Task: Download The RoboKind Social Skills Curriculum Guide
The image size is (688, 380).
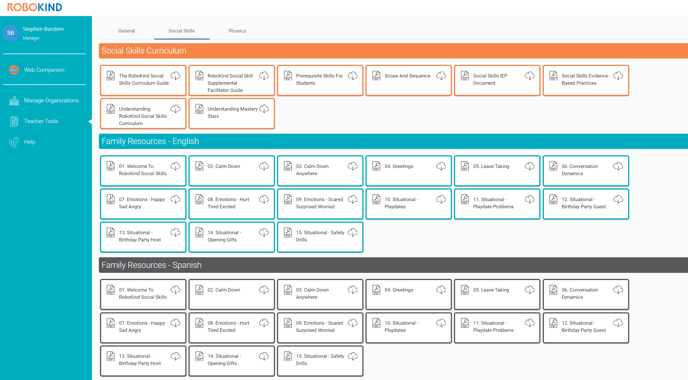Action: coord(176,76)
